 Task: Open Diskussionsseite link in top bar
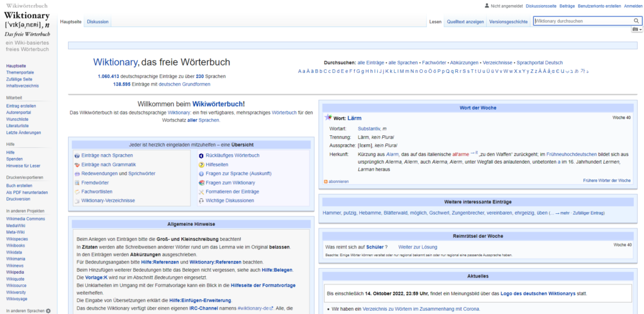point(541,6)
